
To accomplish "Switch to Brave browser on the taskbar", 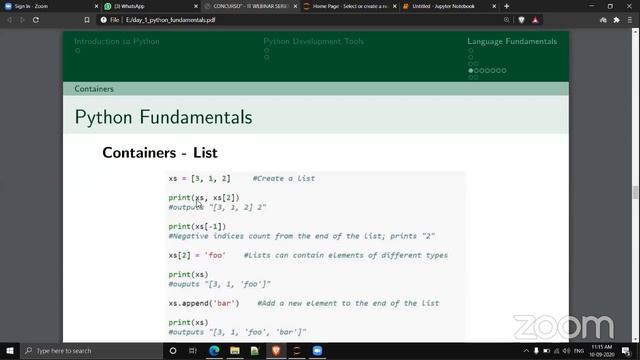I will (276, 351).
